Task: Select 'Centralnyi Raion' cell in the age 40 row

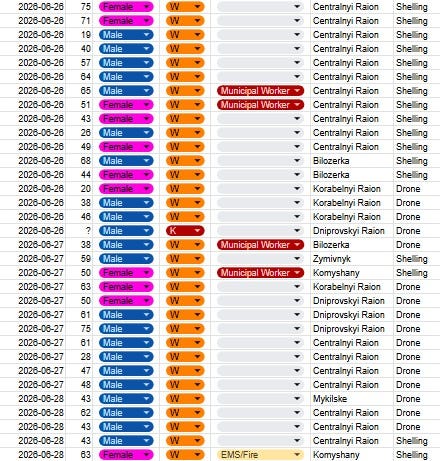Action: click(352, 49)
